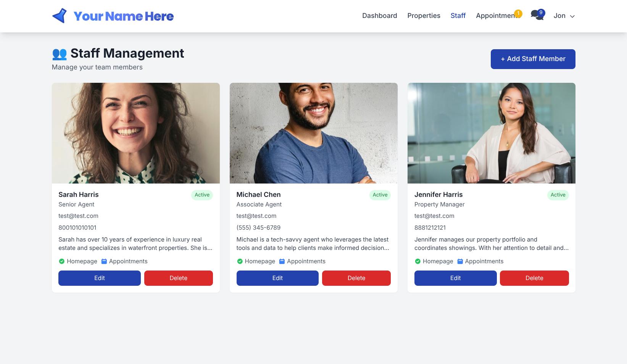
Task: Click Jennifer Harris's Active status badge
Action: (x=558, y=195)
